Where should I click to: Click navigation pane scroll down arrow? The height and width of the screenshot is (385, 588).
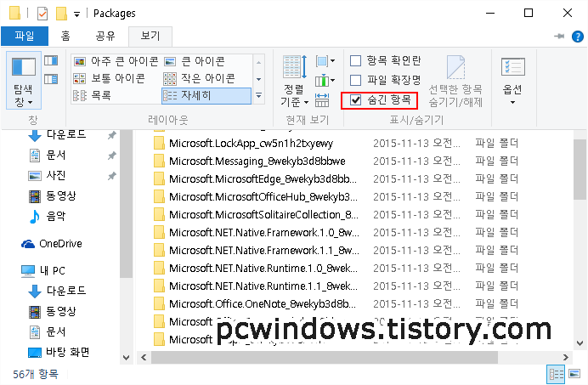click(x=127, y=358)
